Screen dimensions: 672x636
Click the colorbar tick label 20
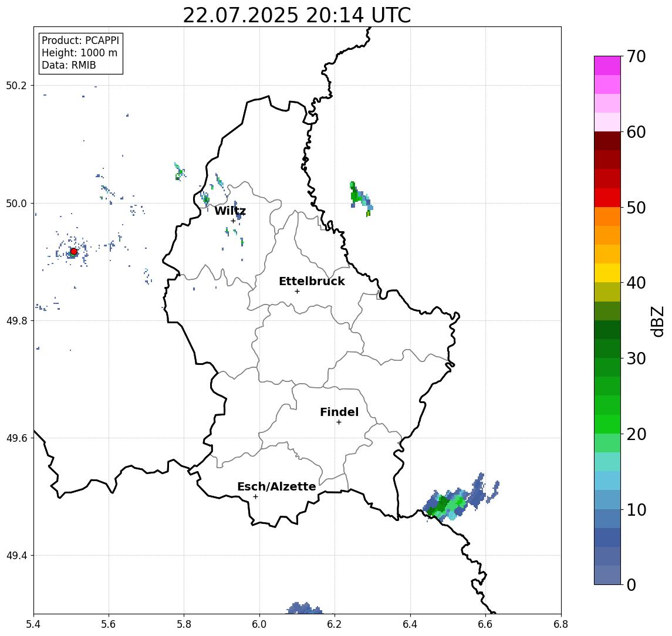click(636, 434)
